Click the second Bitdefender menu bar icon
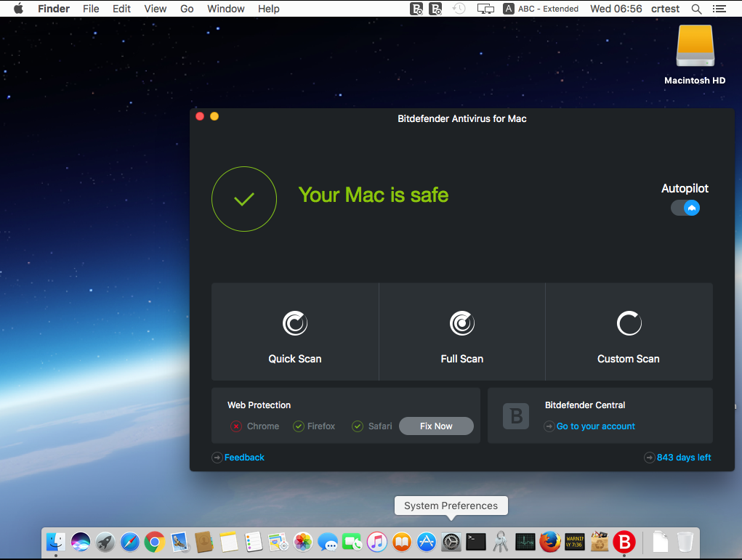The image size is (742, 560). (x=435, y=9)
